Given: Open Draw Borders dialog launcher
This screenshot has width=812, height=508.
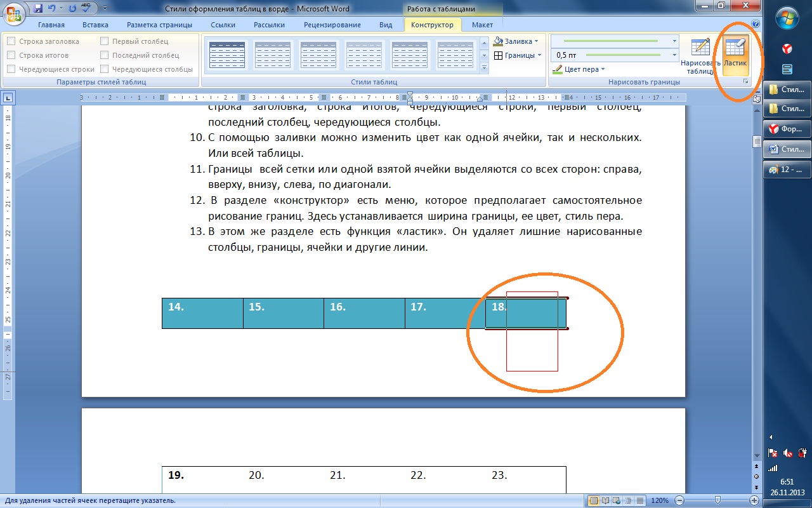Looking at the screenshot, I should [745, 82].
